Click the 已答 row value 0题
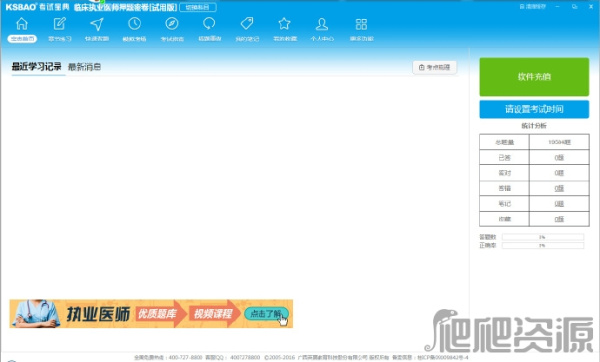Screen dimensions: 600x362 (x=559, y=158)
